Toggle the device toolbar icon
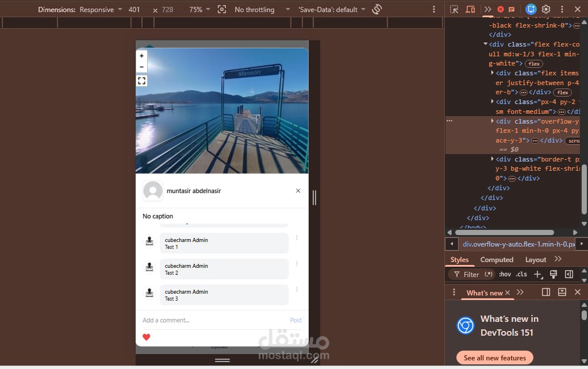 pos(470,9)
